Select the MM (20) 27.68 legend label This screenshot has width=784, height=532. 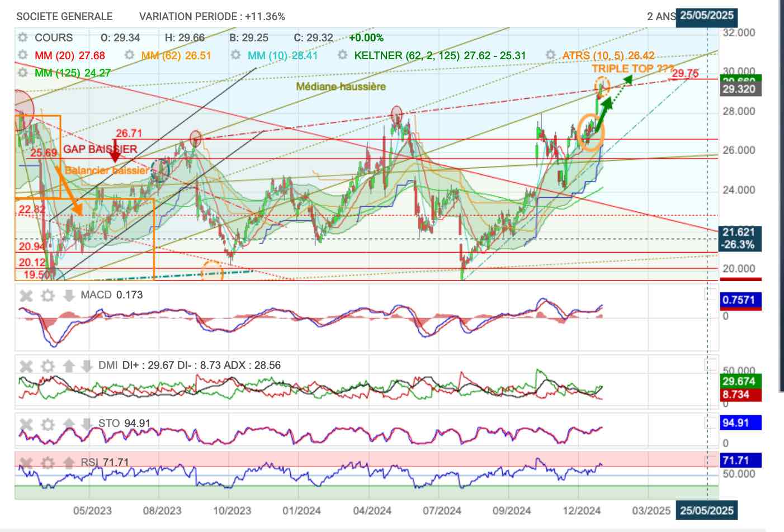(70, 55)
